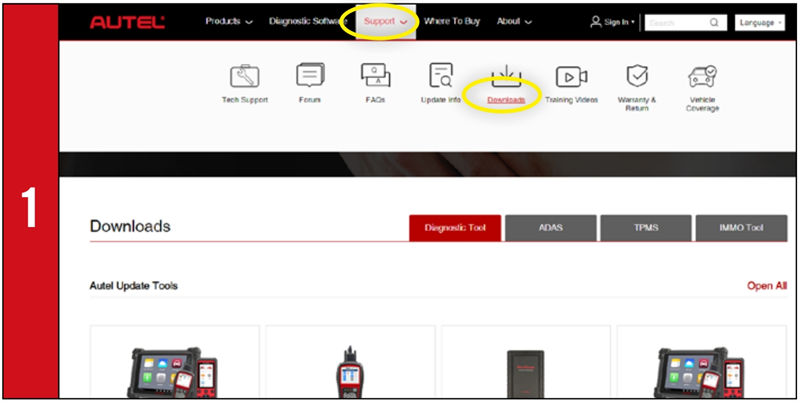Open the Warranty & Return shield icon

click(637, 75)
